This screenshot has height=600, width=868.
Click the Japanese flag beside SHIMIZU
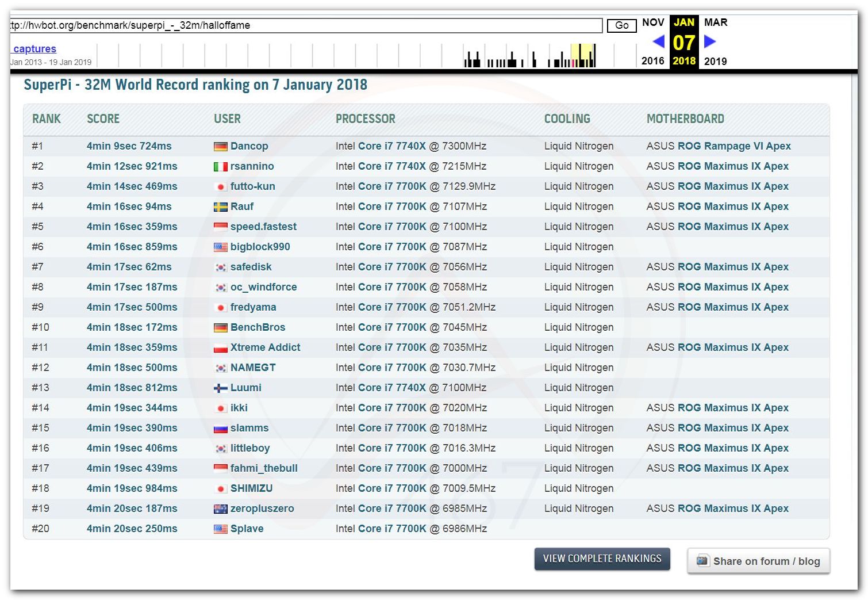220,489
